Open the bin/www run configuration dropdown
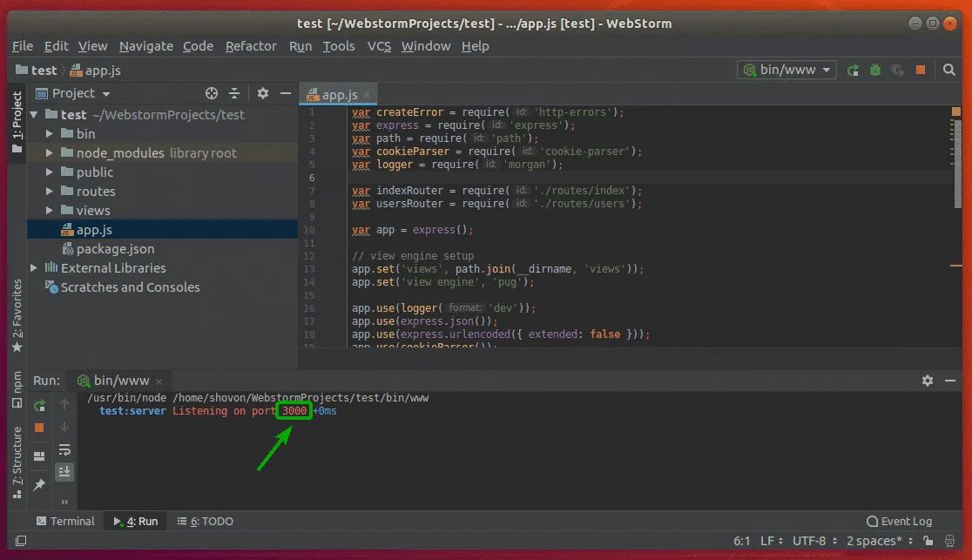This screenshot has width=972, height=560. coord(786,70)
